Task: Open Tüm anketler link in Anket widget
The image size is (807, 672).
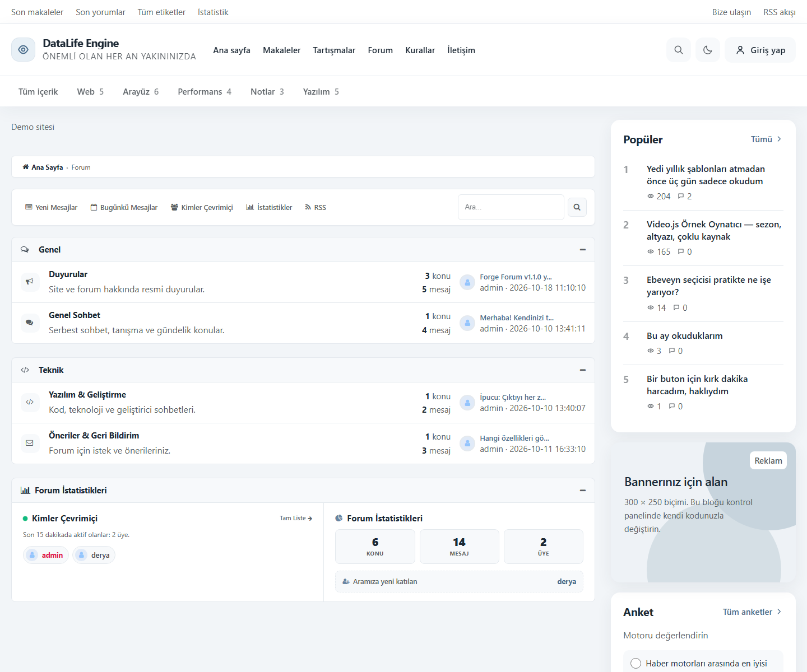Action: 752,612
